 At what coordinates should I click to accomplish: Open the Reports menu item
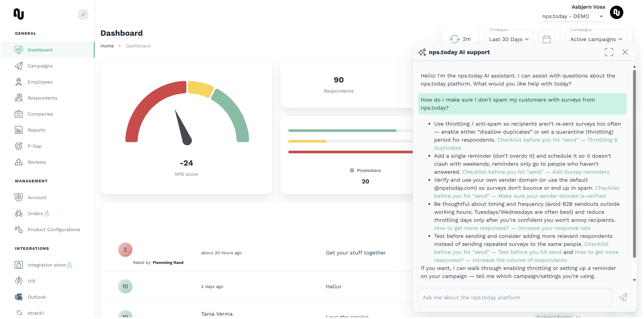coord(36,130)
